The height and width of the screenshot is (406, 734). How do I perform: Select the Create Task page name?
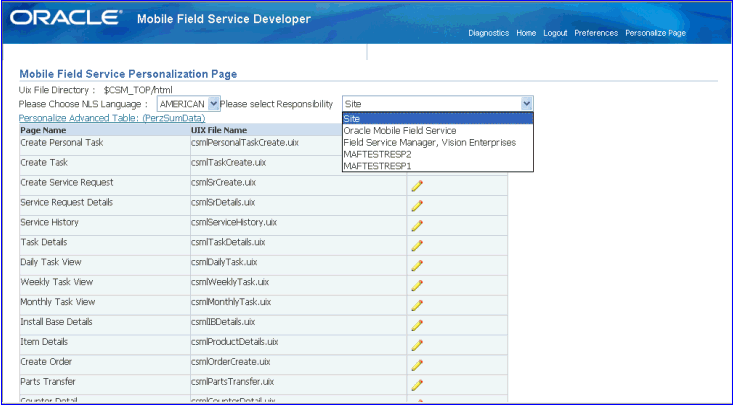click(x=44, y=162)
